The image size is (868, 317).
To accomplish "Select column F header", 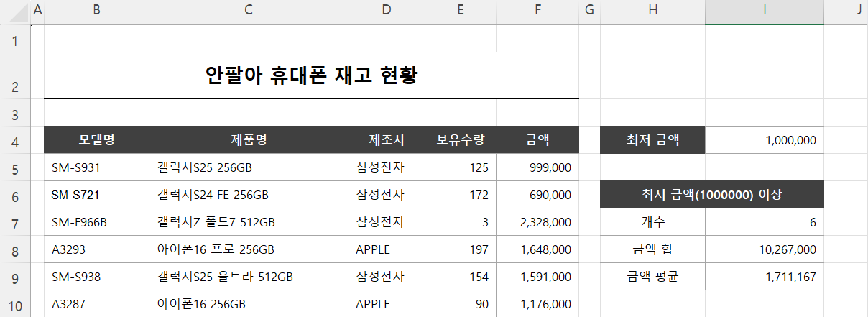I will coord(537,12).
